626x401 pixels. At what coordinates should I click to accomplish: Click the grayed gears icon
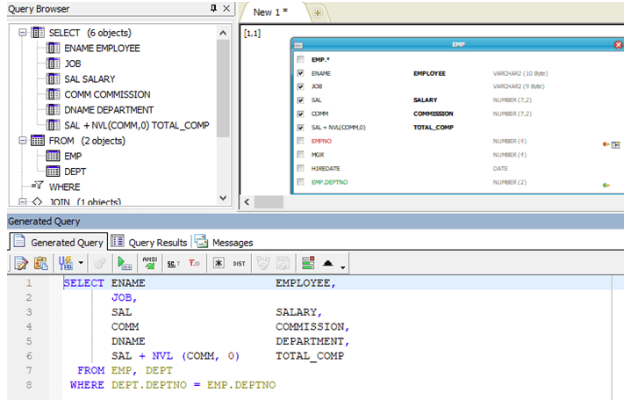tap(100, 263)
